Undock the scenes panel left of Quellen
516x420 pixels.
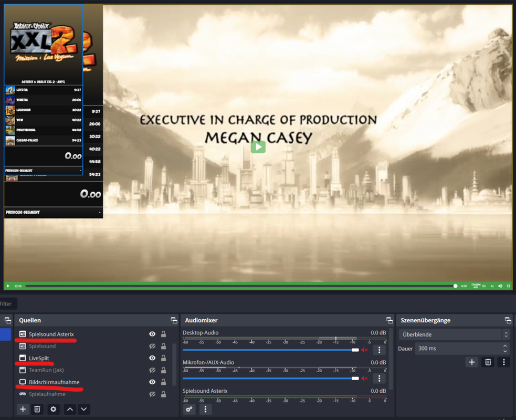coord(7,320)
